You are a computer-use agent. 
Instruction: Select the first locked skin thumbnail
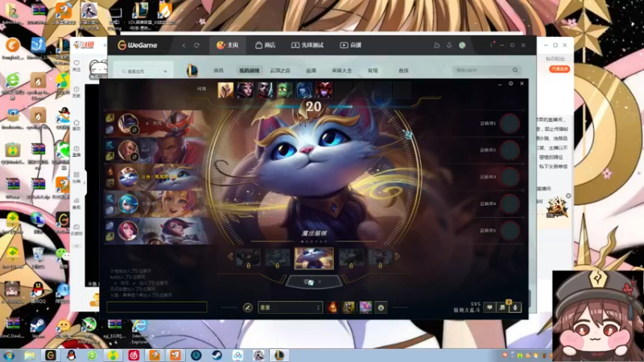point(249,258)
